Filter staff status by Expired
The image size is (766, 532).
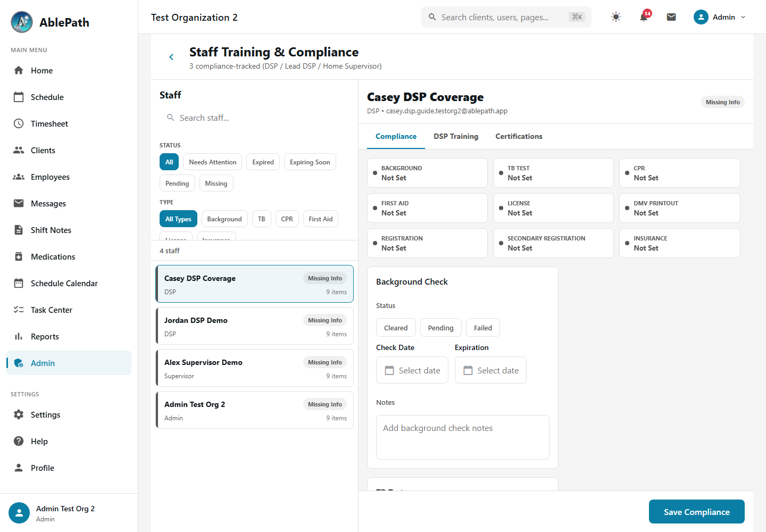(263, 162)
